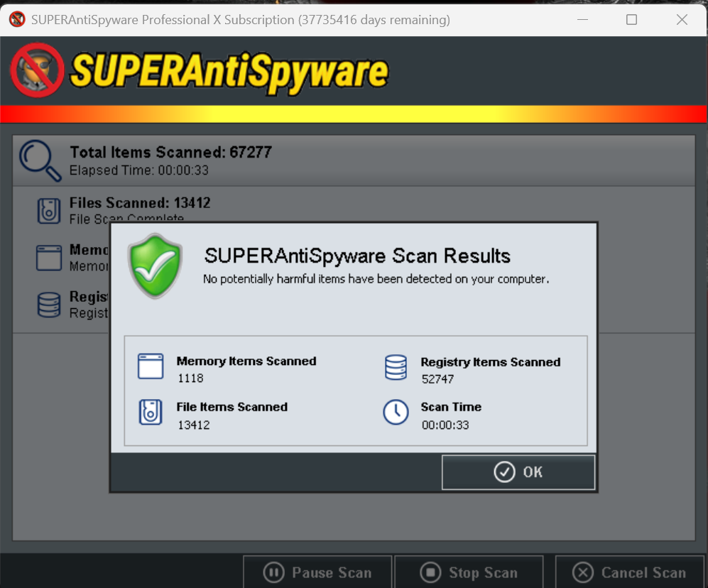Click the Registry Items Scanned database icon
Viewport: 708px width, 588px height.
pyautogui.click(x=396, y=367)
